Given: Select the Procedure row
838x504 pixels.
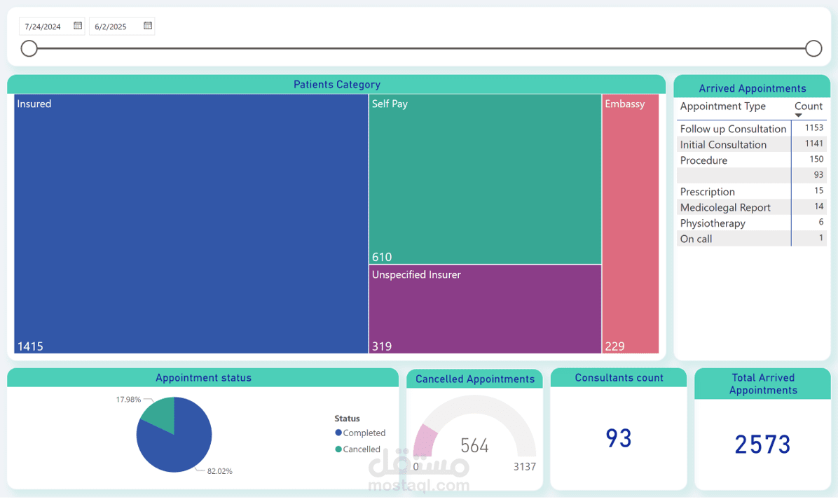Looking at the screenshot, I should 751,160.
